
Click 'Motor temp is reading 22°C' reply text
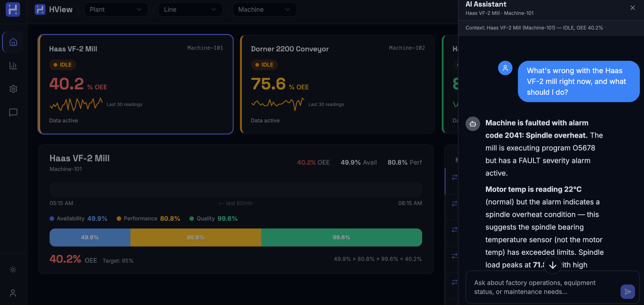click(x=534, y=189)
